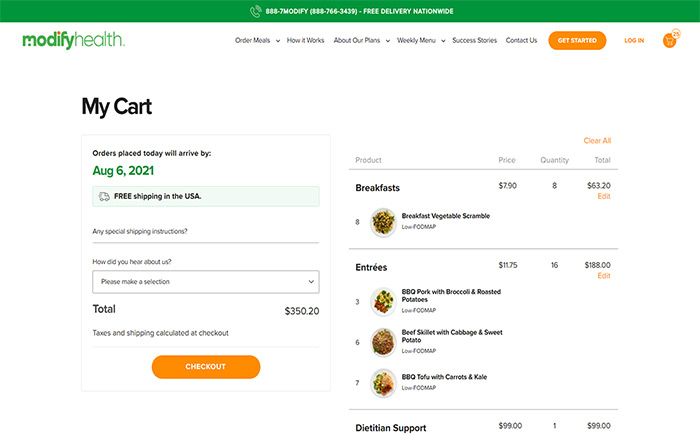Edit the Breakfasts selection
700x435 pixels.
coord(604,197)
